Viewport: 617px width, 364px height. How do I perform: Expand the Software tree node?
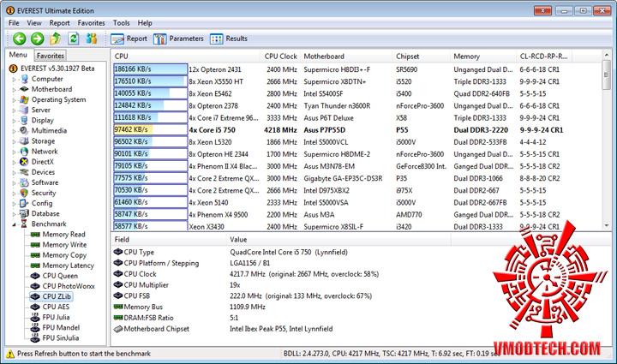pos(15,182)
